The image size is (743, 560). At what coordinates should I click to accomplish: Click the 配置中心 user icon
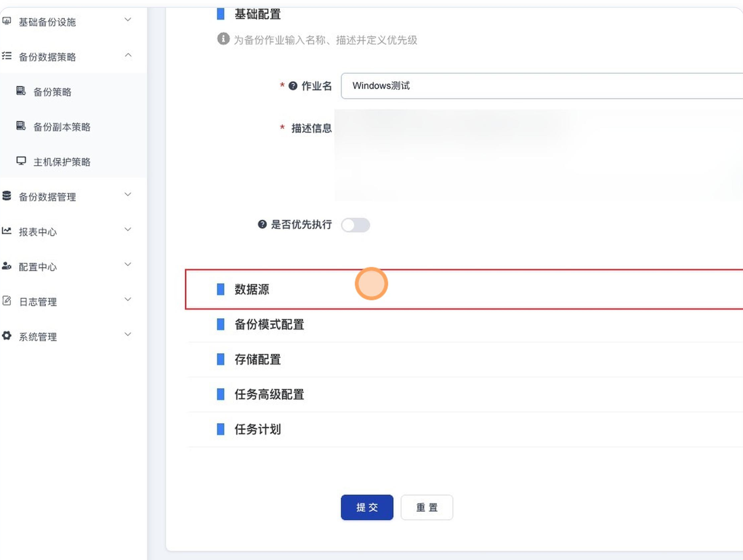[x=7, y=266]
